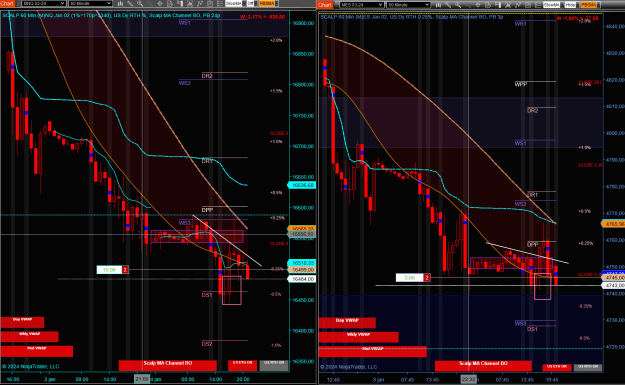Expand arrow beside PBSMA in MNQ chart
The width and height of the screenshot is (625, 385).
pos(277,4)
